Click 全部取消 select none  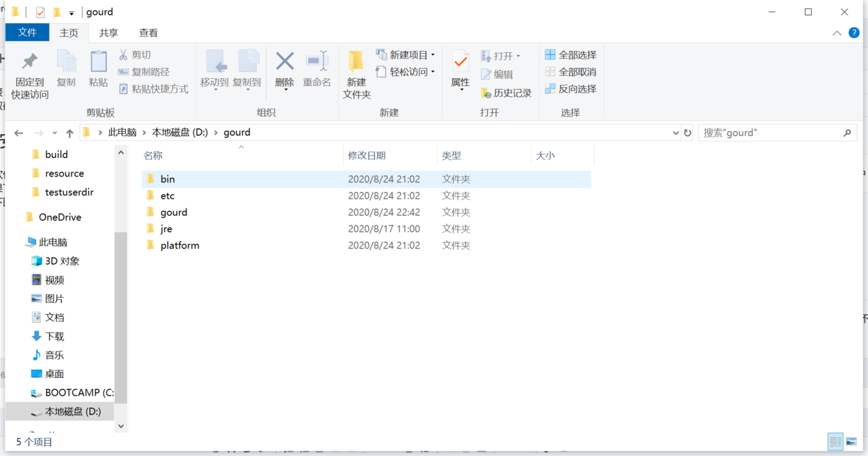click(570, 72)
